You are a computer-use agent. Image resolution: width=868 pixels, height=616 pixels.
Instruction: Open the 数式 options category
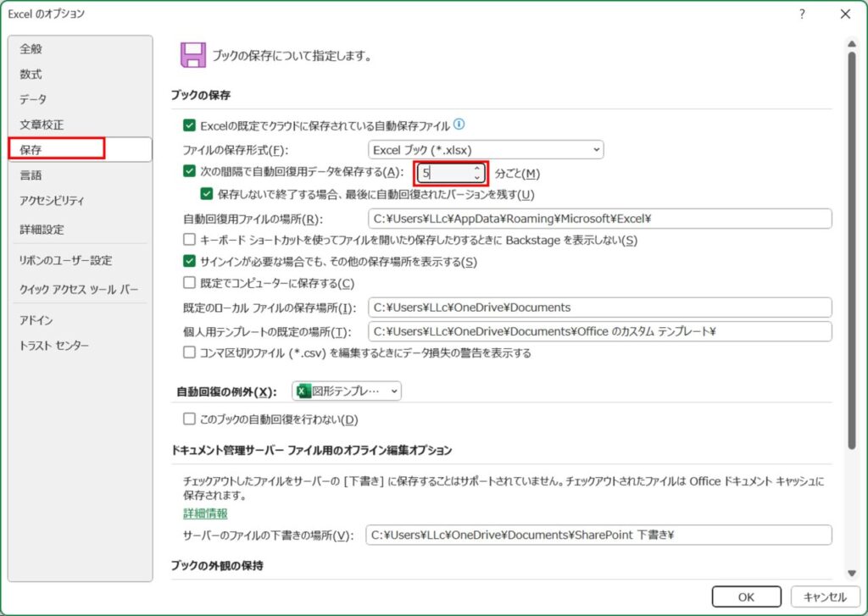31,75
